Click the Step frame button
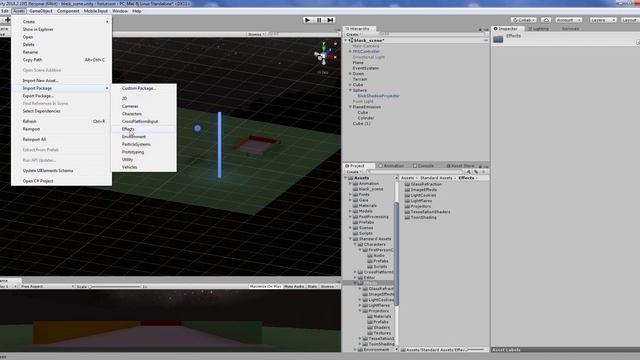The width and height of the screenshot is (640, 360). click(330, 20)
